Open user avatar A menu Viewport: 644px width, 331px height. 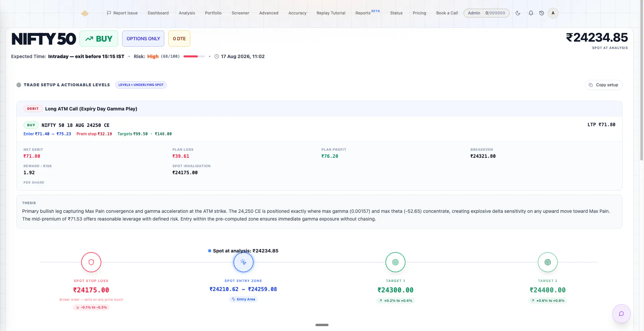553,13
